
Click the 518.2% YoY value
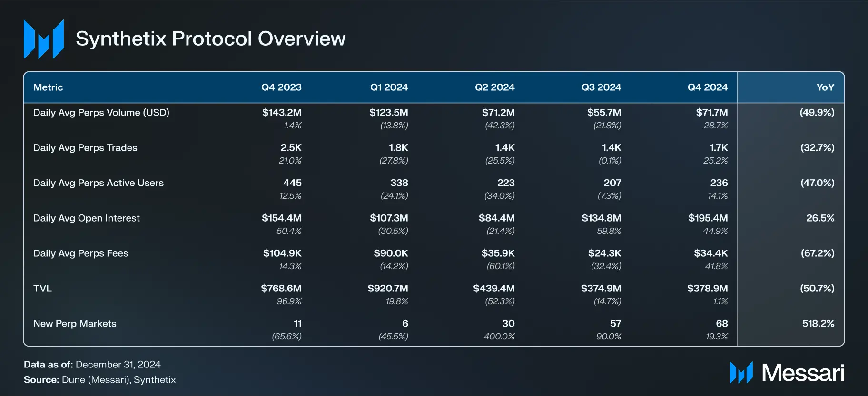(818, 324)
